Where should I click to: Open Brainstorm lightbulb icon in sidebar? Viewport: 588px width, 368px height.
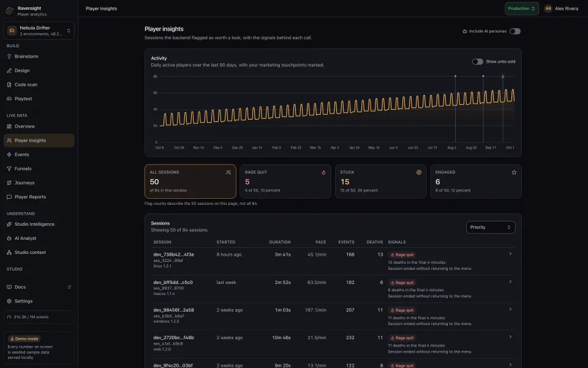click(9, 56)
